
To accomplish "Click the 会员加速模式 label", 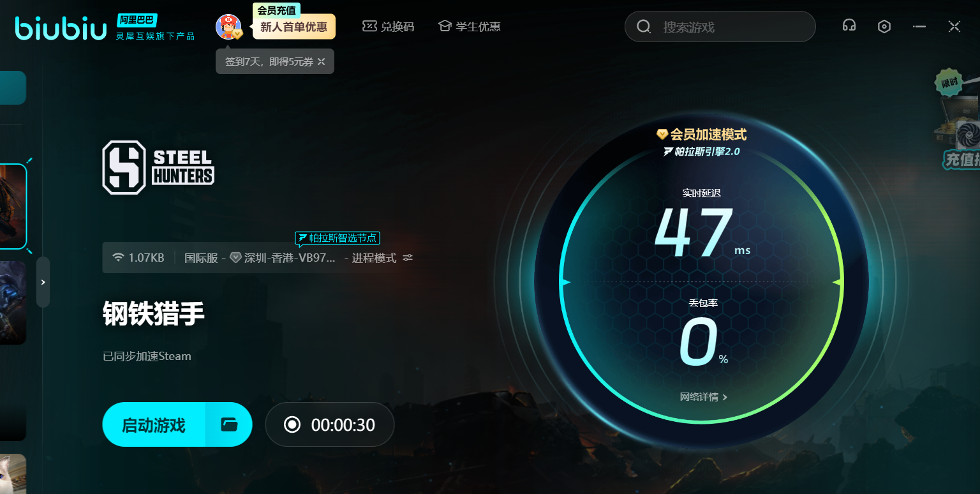I will pyautogui.click(x=702, y=135).
